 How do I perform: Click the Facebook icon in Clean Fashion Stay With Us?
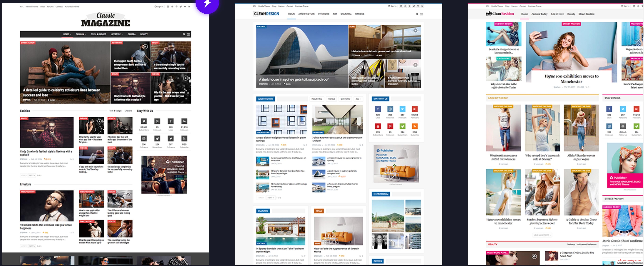tap(609, 109)
